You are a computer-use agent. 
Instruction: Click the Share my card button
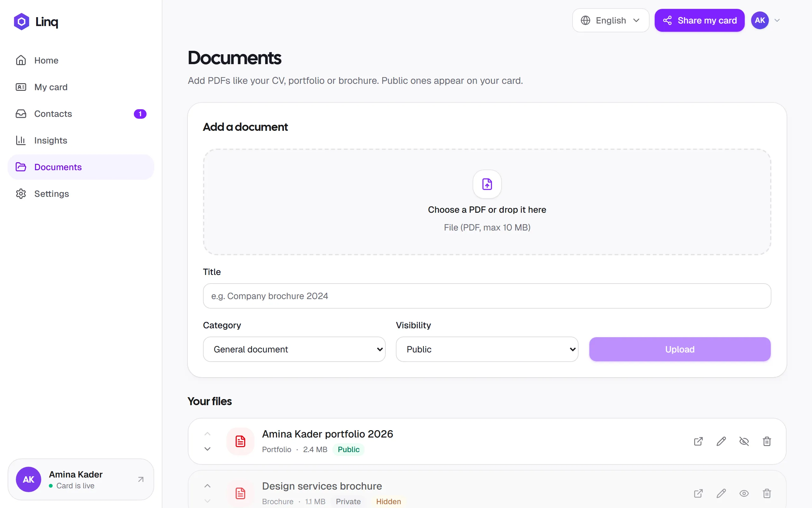(x=699, y=21)
